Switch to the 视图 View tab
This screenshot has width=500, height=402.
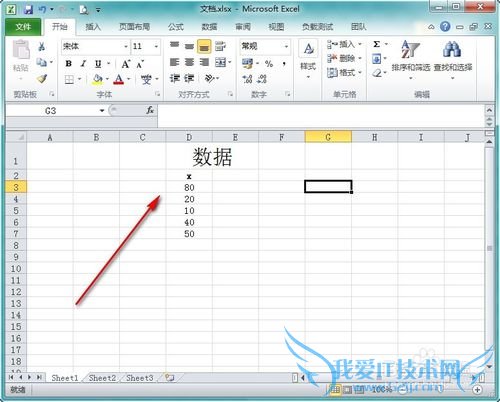coord(276,27)
